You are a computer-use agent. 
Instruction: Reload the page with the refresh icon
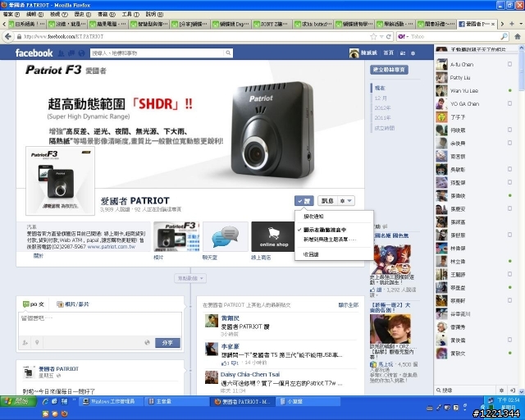point(388,37)
